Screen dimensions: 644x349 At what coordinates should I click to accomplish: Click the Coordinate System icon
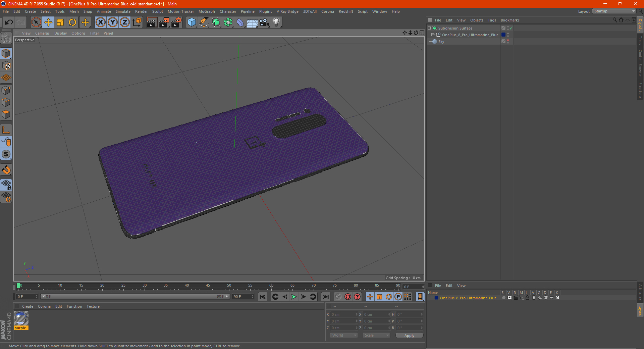[x=137, y=22]
